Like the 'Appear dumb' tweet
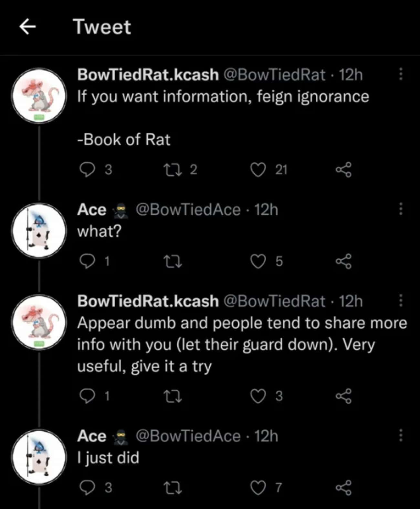 258,396
